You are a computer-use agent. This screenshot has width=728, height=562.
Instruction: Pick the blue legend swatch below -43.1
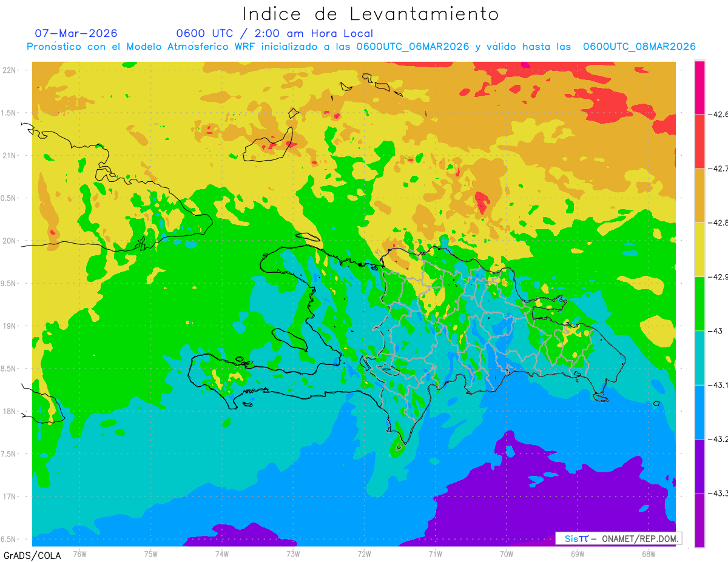(699, 412)
